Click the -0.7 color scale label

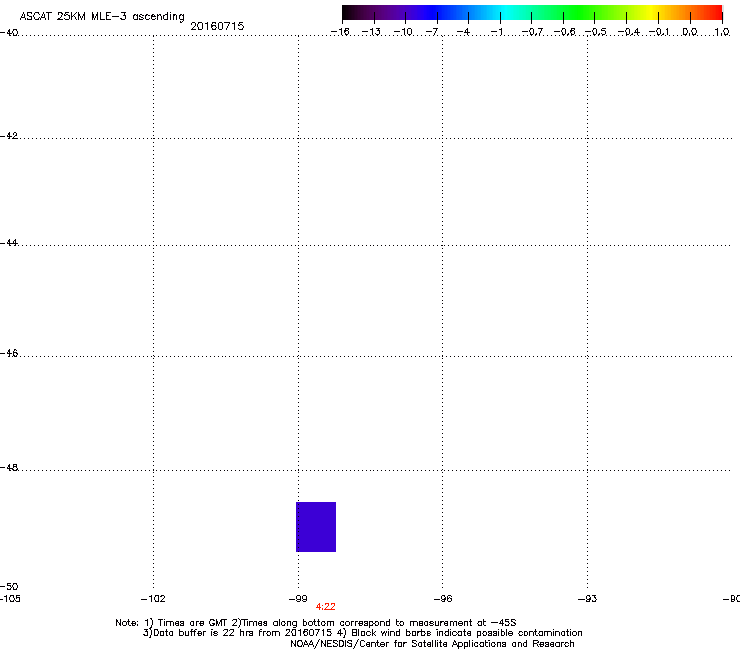tap(532, 32)
